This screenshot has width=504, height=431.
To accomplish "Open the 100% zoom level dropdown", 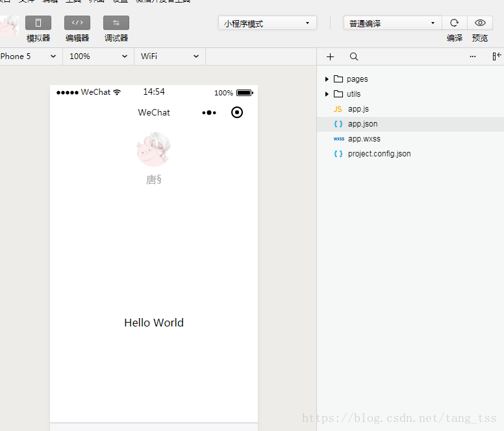I will coord(98,56).
